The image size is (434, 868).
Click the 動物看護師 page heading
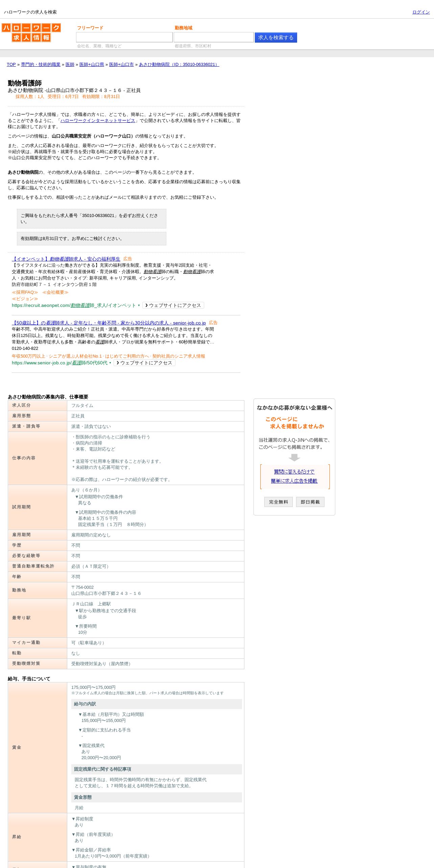coord(25,83)
